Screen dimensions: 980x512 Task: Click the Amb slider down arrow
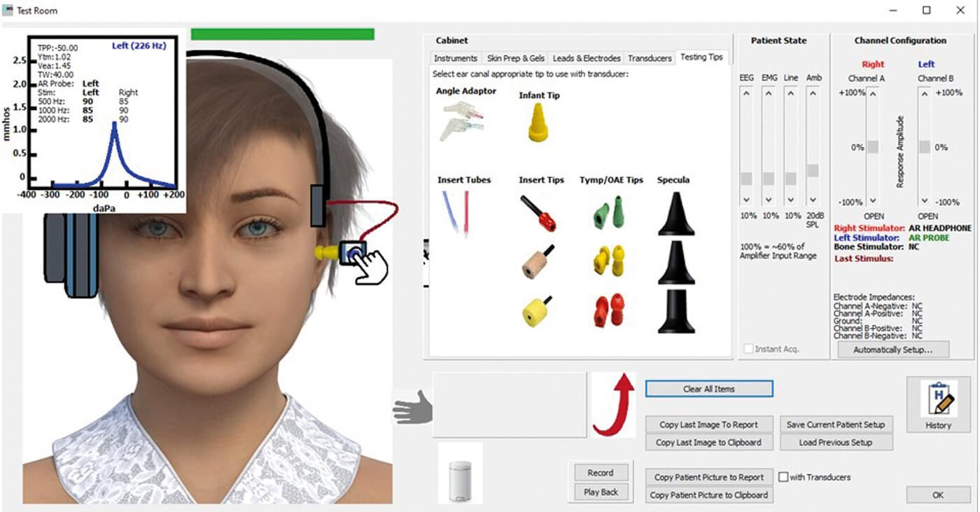pyautogui.click(x=813, y=200)
